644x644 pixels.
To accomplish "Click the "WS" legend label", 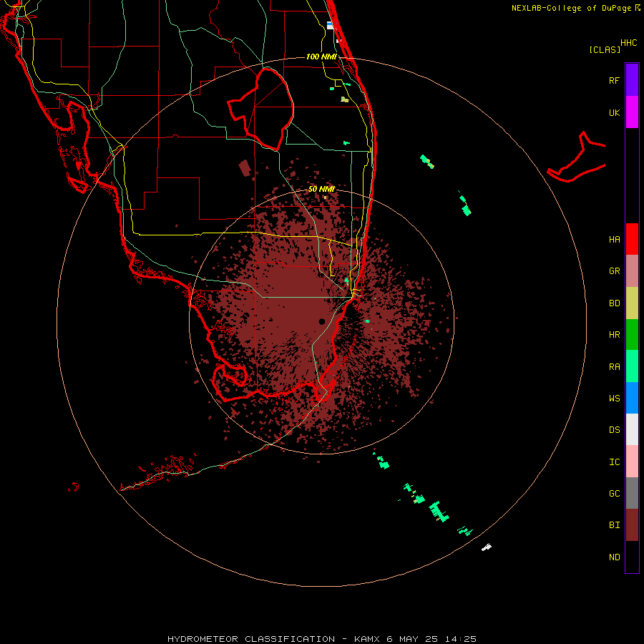I will click(614, 399).
